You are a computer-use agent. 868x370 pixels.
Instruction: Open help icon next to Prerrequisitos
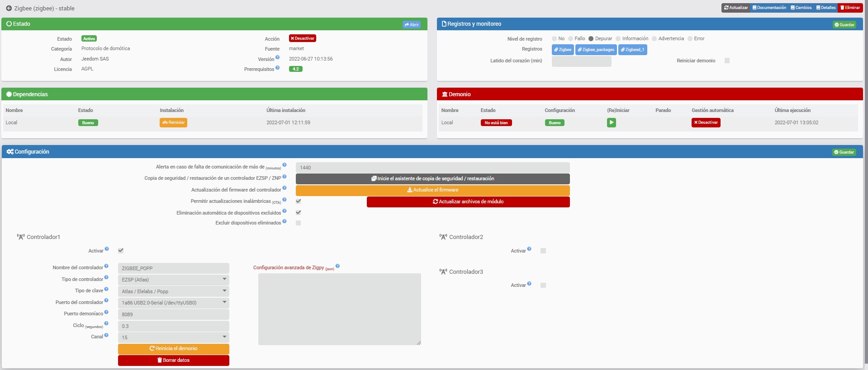[x=278, y=68]
